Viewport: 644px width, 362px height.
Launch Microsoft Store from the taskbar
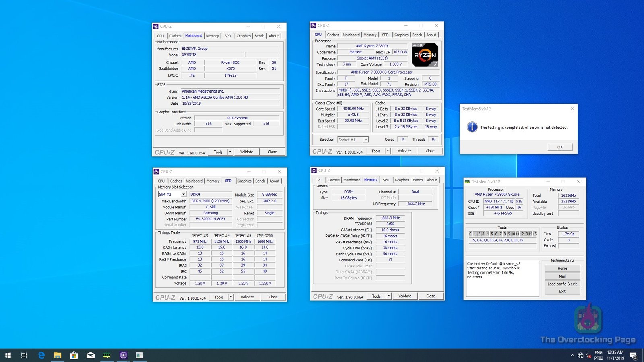click(74, 355)
